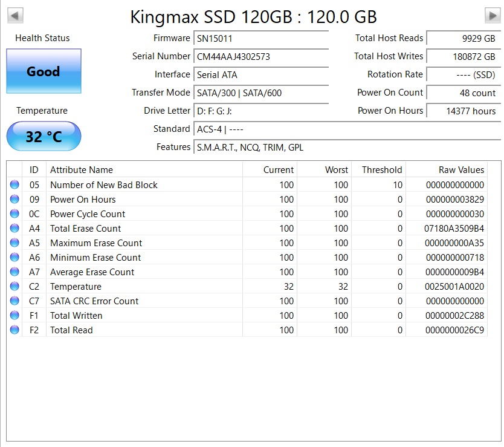
Task: Click status orb for Temperature attribute row
Action: point(15,286)
